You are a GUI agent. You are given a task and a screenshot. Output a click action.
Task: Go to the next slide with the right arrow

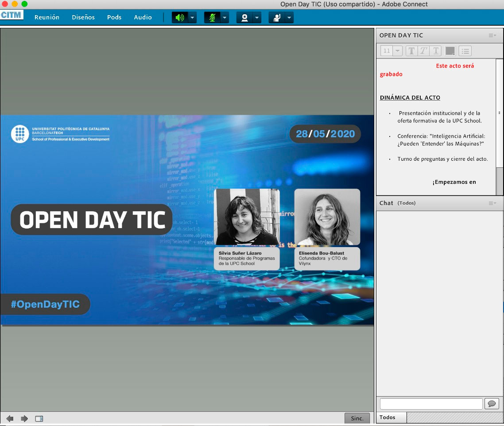pyautogui.click(x=24, y=418)
